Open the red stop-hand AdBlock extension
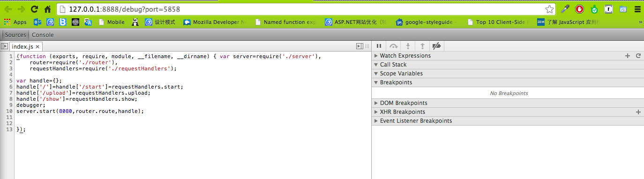This screenshot has width=644, height=179. pyautogui.click(x=580, y=9)
